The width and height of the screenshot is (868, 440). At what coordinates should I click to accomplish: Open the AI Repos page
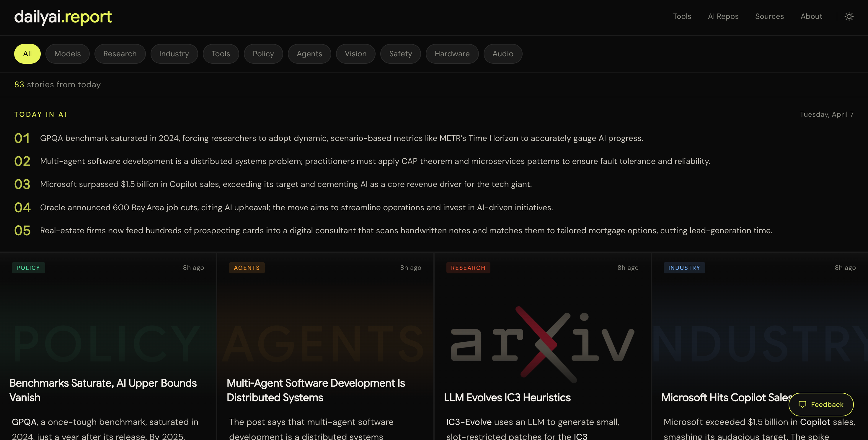[723, 16]
